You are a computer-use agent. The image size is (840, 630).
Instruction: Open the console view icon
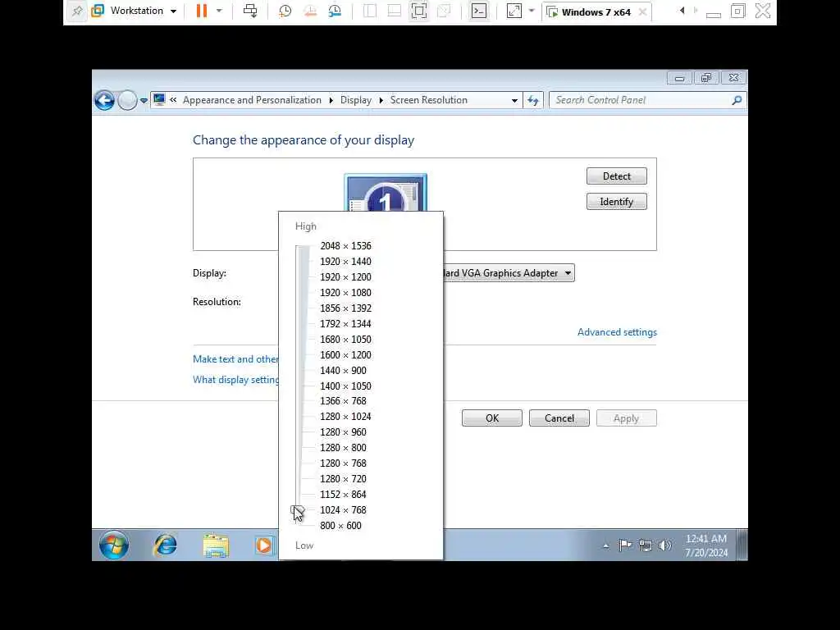[x=479, y=11]
